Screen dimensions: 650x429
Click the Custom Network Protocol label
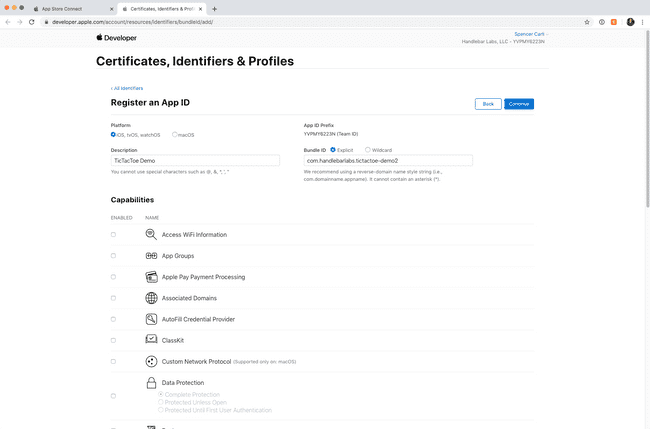point(196,361)
